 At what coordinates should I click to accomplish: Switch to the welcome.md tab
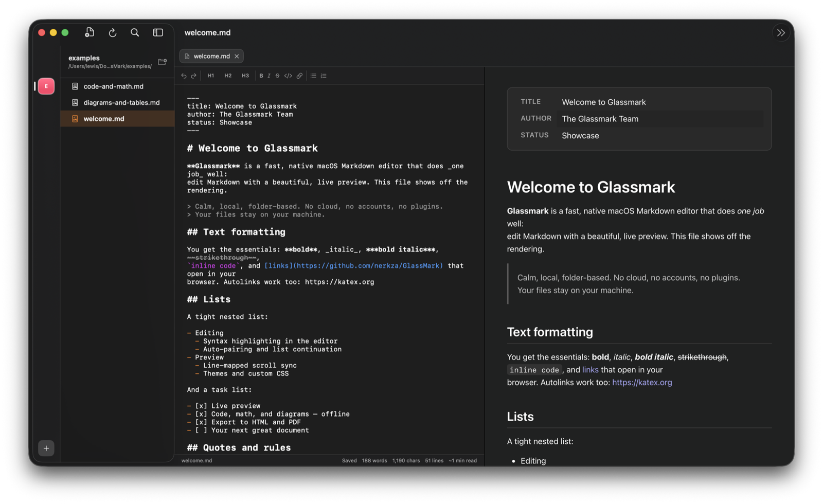(211, 56)
